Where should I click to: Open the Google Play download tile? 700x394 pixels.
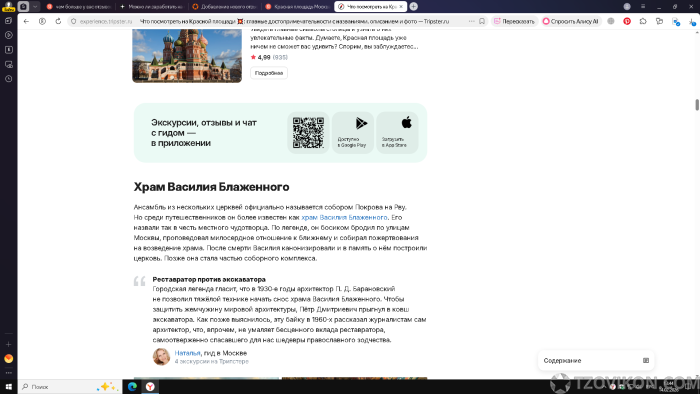pyautogui.click(x=353, y=133)
